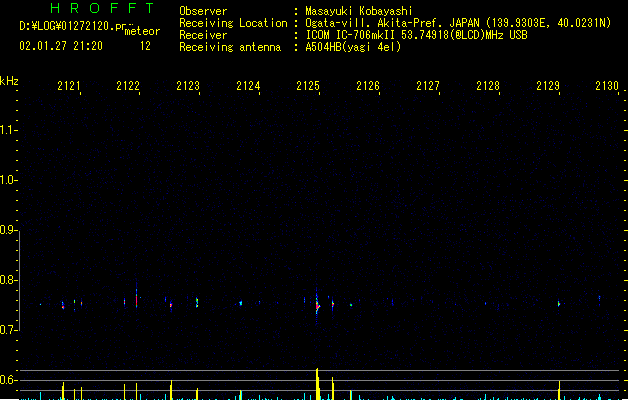The width and height of the screenshot is (629, 400).
Task: Click the 2121 time axis label
Action: [69, 86]
